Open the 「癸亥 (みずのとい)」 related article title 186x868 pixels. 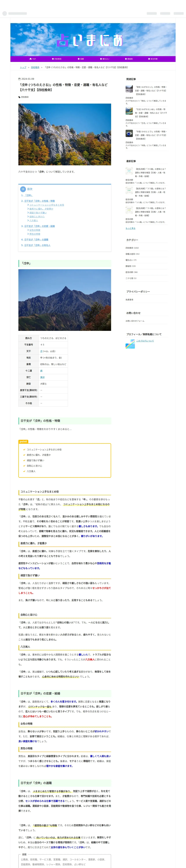[x=151, y=91]
